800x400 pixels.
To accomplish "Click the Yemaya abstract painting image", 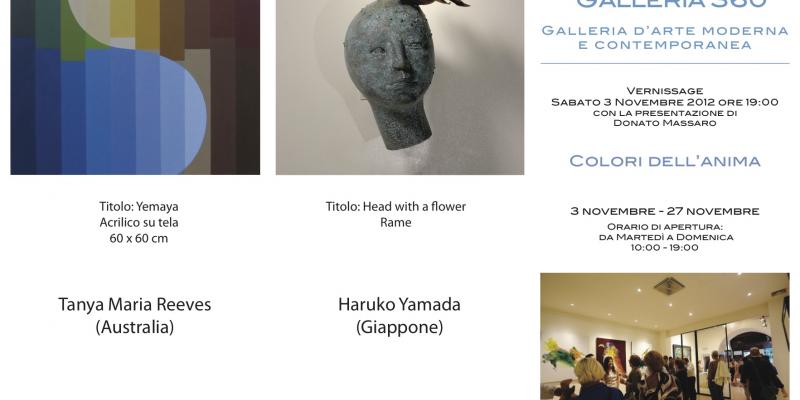I will click(135, 87).
